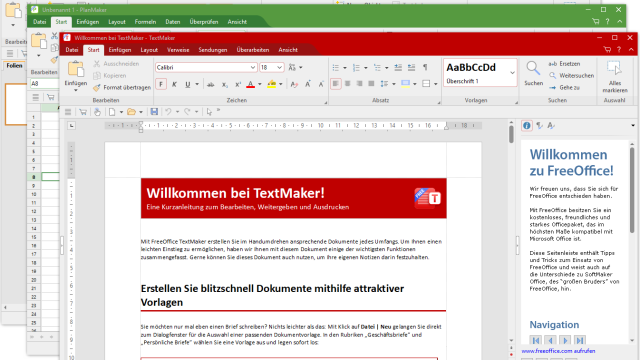Click the Format übertragen brush button

coord(122,87)
